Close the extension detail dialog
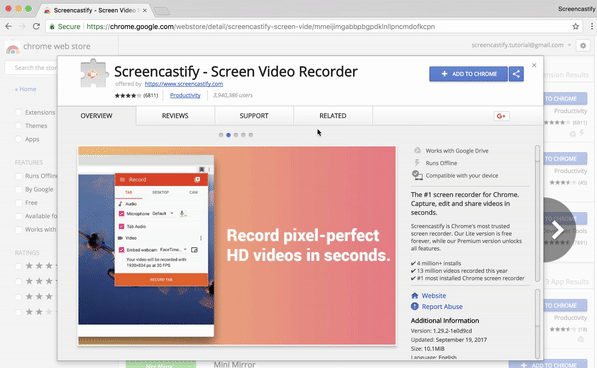The height and width of the screenshot is (368, 597). click(534, 65)
